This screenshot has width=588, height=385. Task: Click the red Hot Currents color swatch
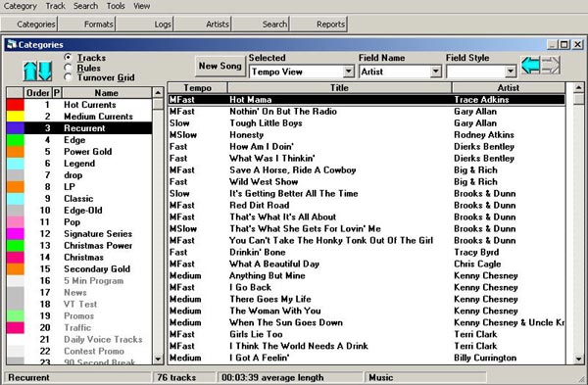click(x=15, y=105)
